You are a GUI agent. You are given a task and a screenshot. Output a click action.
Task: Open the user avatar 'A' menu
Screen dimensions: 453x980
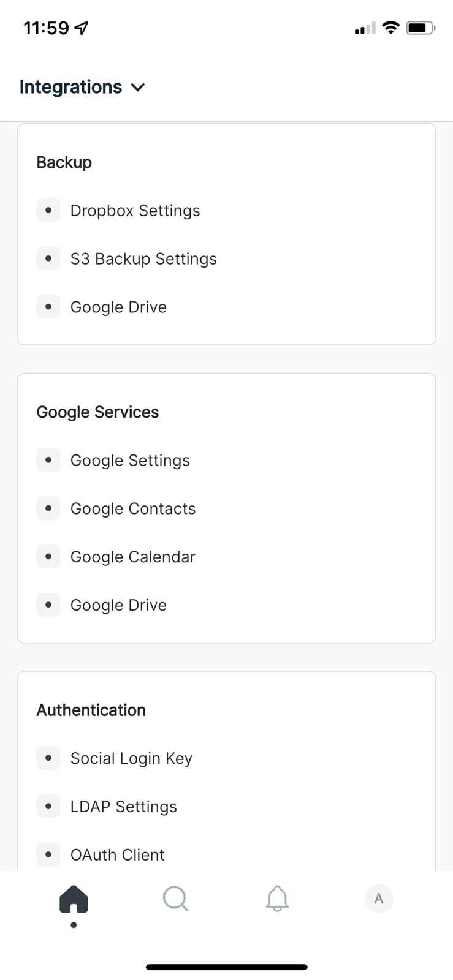[x=379, y=899]
